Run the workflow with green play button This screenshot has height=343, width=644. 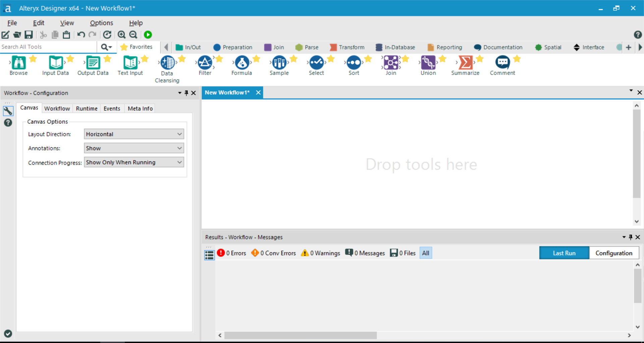148,35
